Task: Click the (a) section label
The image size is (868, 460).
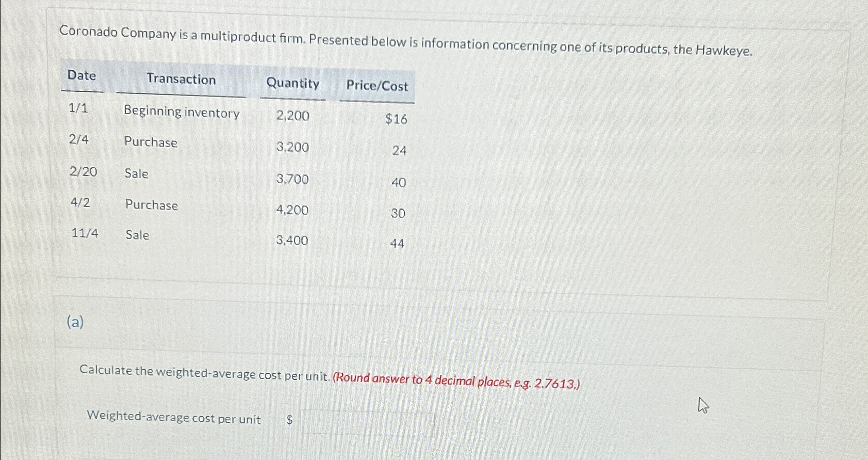Action: click(75, 322)
